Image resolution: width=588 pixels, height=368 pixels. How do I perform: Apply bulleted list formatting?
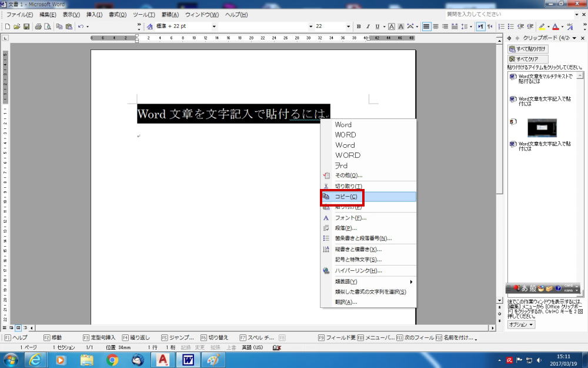pos(511,26)
